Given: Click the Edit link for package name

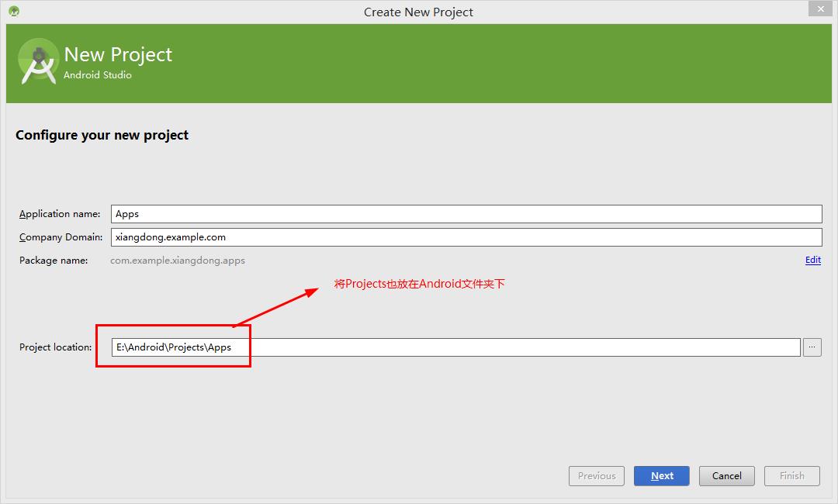Looking at the screenshot, I should [813, 260].
